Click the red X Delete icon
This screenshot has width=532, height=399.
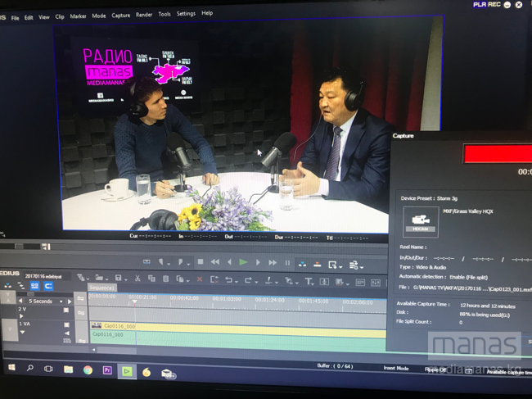coord(200,279)
